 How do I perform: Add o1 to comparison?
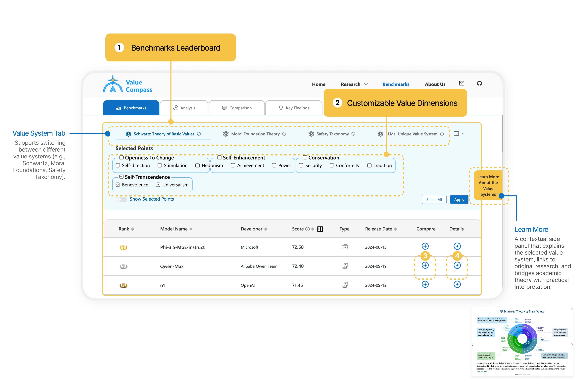(x=425, y=284)
